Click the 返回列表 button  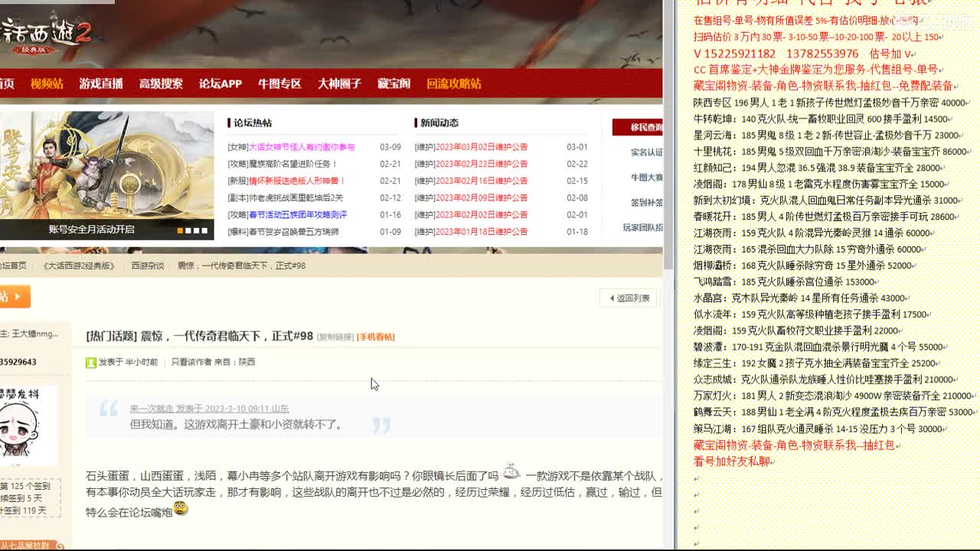[629, 298]
